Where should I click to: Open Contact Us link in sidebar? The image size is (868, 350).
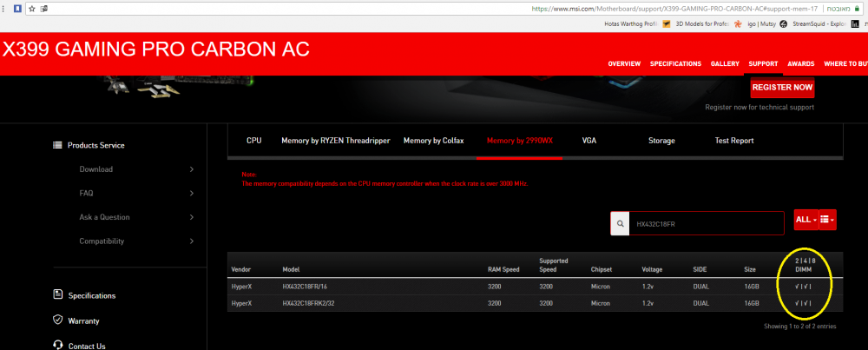tap(86, 347)
